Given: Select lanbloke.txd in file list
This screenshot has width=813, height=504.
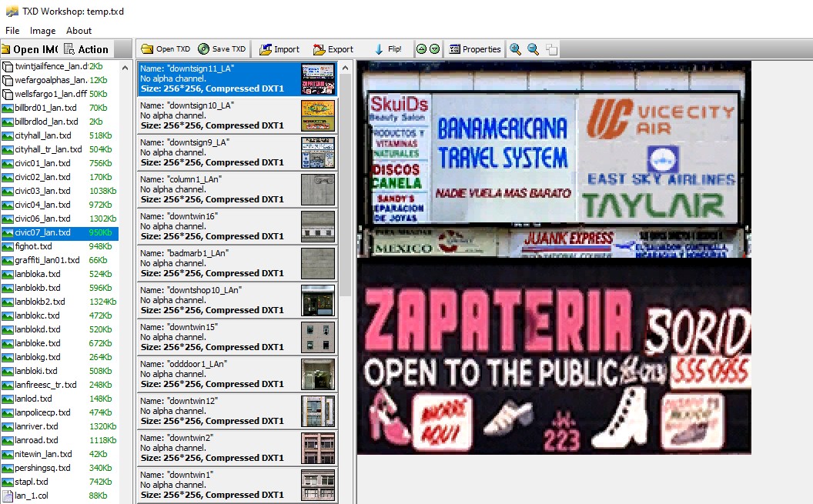Looking at the screenshot, I should pos(59,343).
